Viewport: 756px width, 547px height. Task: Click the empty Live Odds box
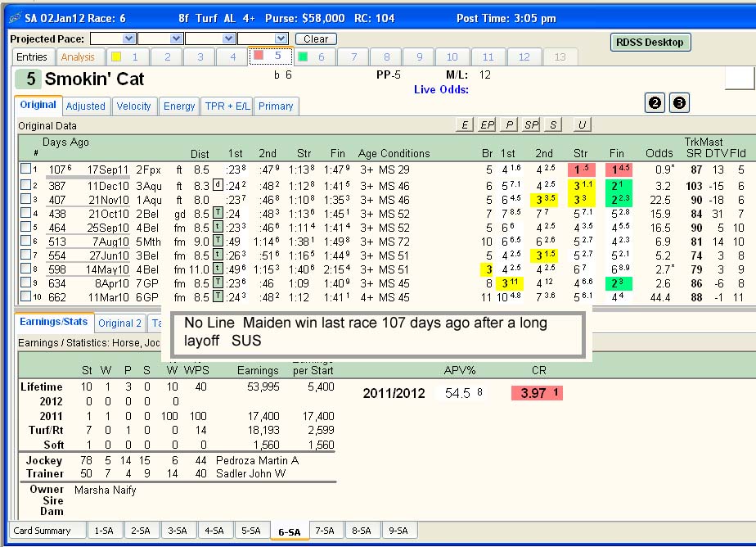pos(740,78)
